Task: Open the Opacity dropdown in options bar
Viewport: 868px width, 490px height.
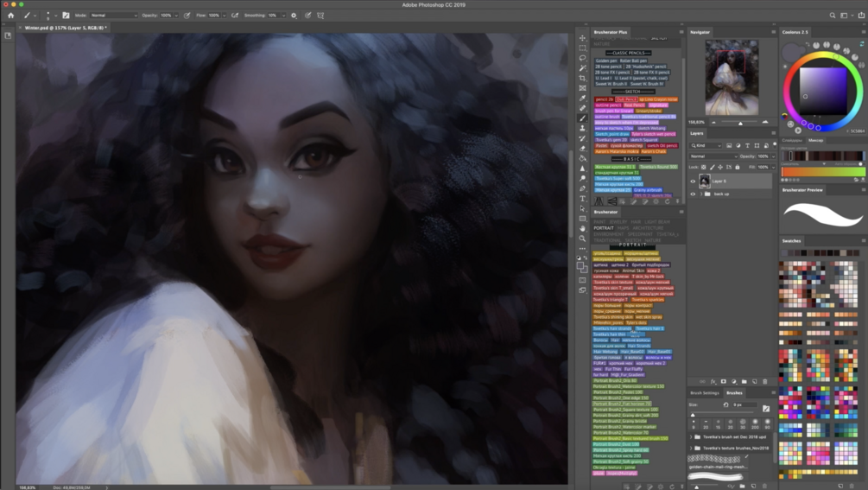Action: [176, 16]
